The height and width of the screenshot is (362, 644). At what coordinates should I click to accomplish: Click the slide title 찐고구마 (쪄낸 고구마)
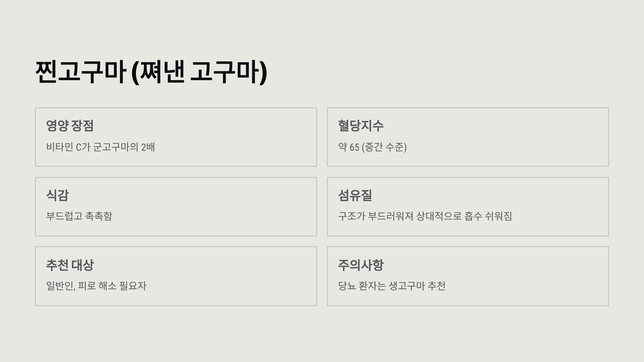point(151,72)
